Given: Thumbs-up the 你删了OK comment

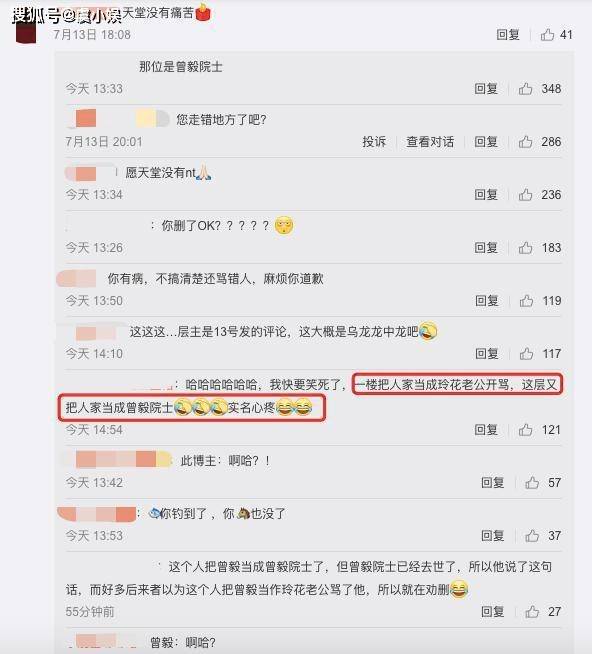Looking at the screenshot, I should click(525, 248).
